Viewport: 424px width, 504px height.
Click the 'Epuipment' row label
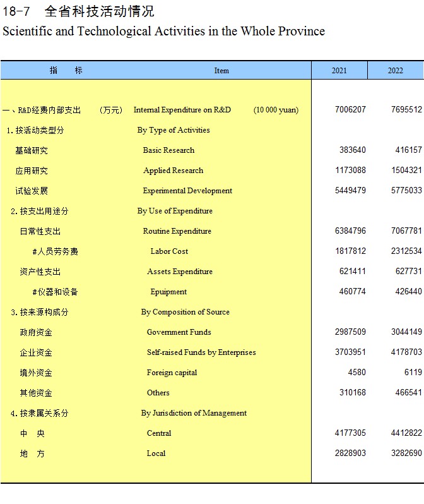168,292
